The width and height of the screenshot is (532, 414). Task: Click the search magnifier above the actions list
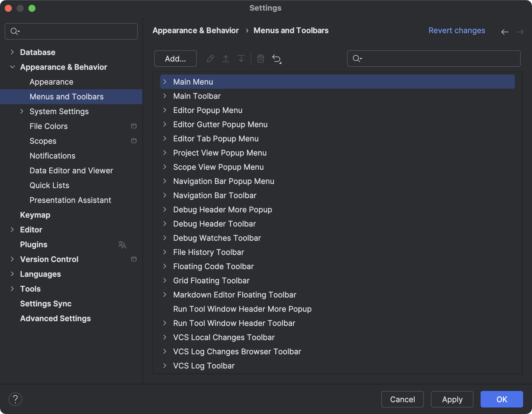coord(357,59)
